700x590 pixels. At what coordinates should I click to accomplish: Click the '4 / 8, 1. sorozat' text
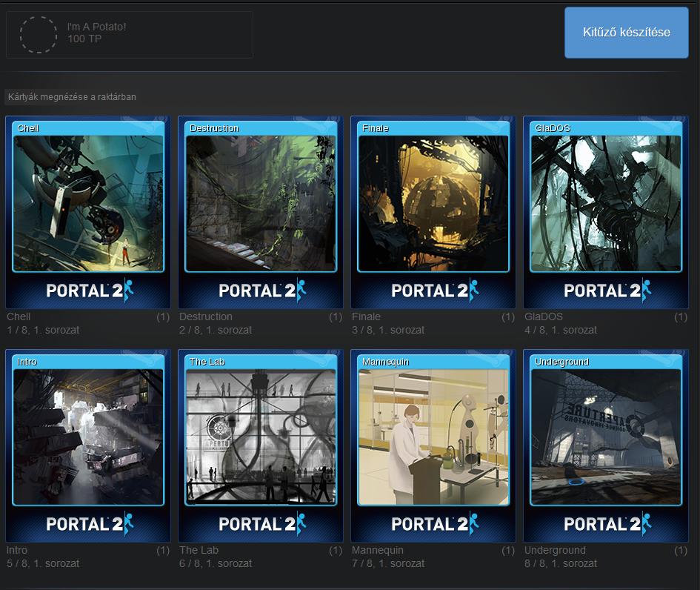pos(561,330)
